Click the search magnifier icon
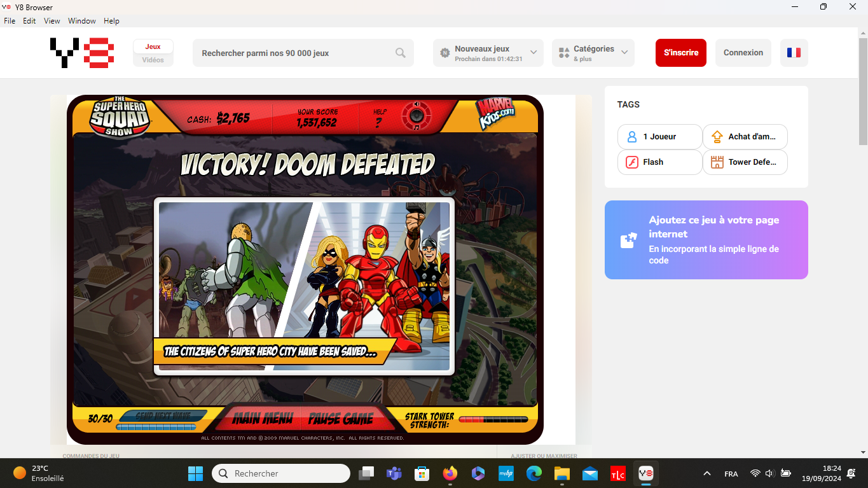The height and width of the screenshot is (488, 868). coord(401,53)
